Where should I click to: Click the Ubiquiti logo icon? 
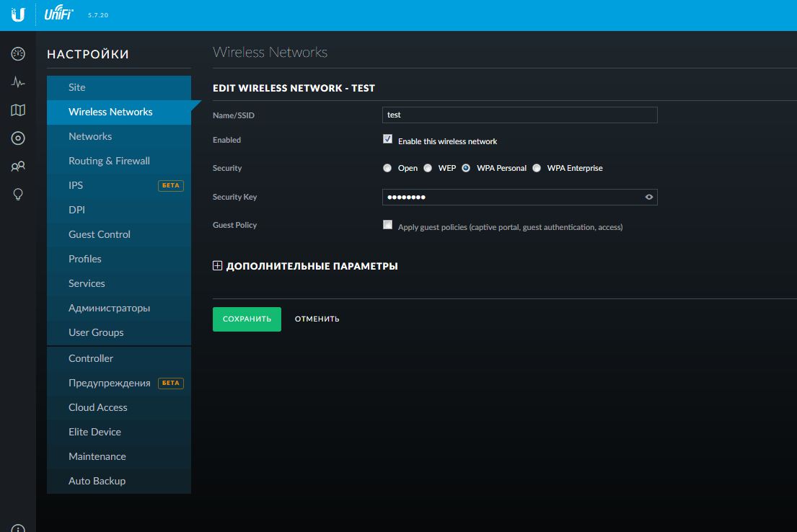point(18,15)
